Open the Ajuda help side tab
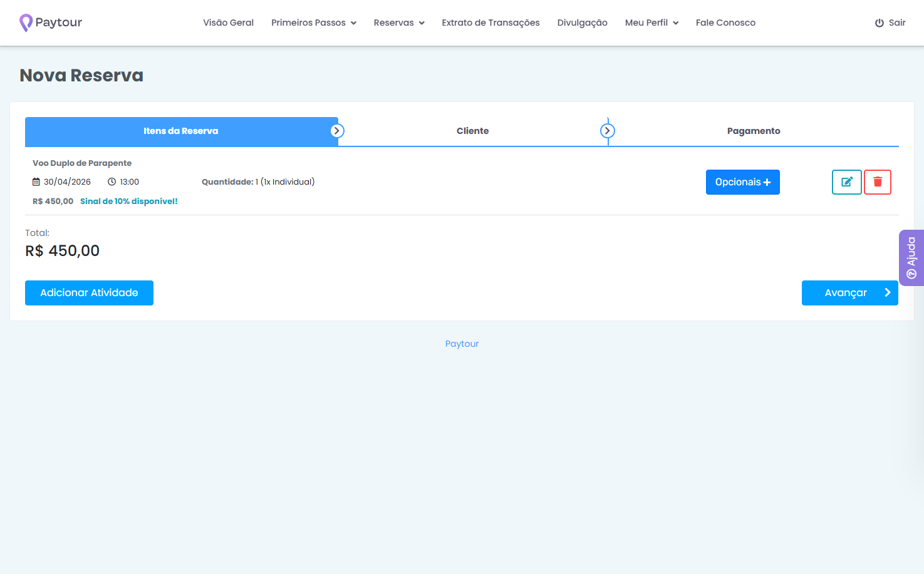 (911, 258)
